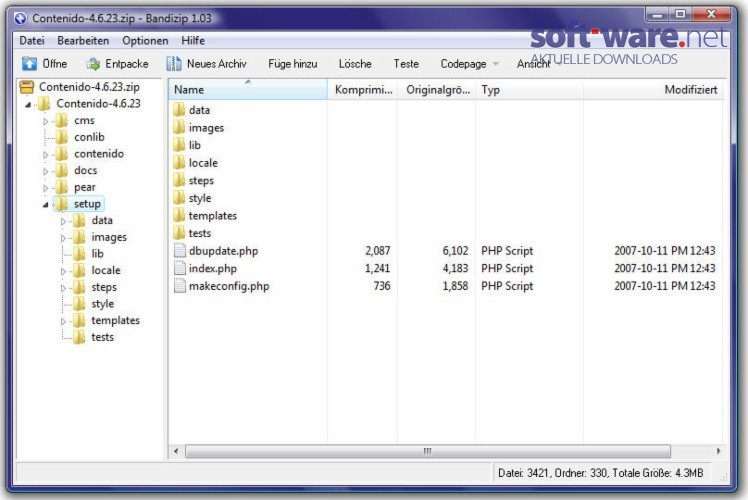Select the makeconfig.php file icon
Screen dimensions: 748x500
point(179,286)
